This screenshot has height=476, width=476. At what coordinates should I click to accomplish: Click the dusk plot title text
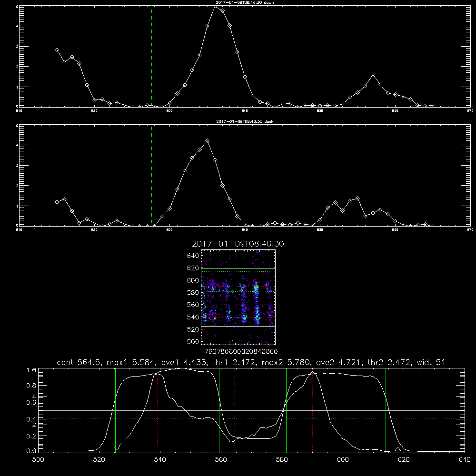[x=245, y=121]
